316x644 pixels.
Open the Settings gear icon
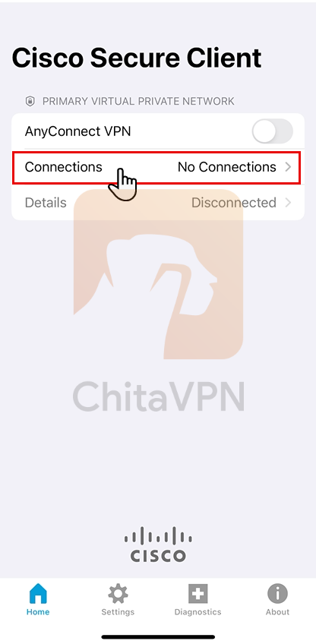118,593
